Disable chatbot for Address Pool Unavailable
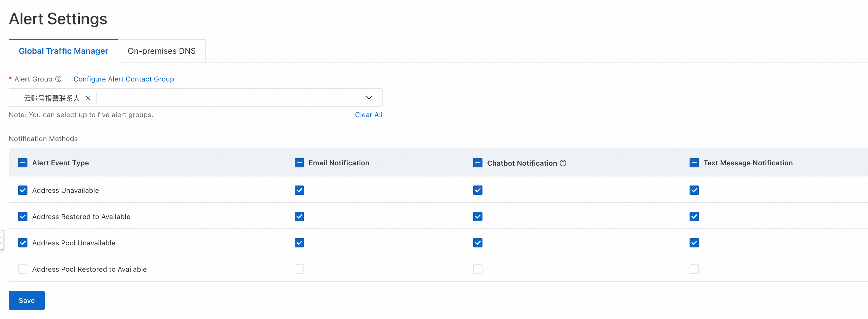 pos(478,243)
